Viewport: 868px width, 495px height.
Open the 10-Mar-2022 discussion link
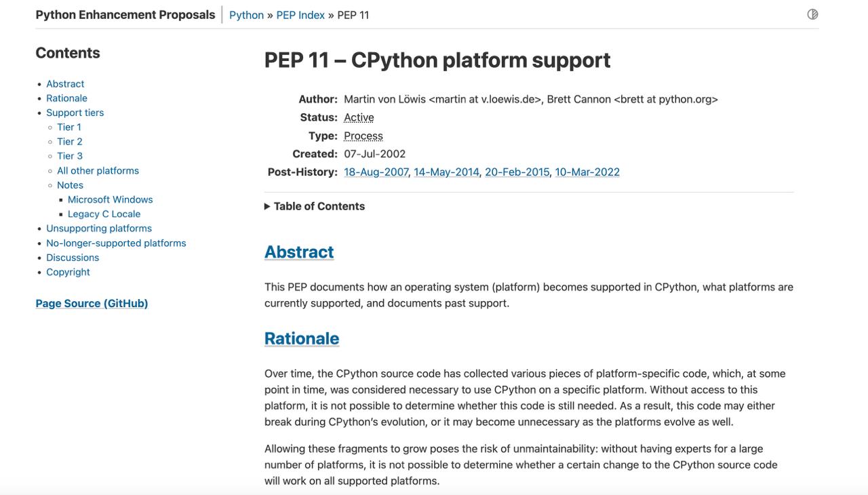(587, 171)
